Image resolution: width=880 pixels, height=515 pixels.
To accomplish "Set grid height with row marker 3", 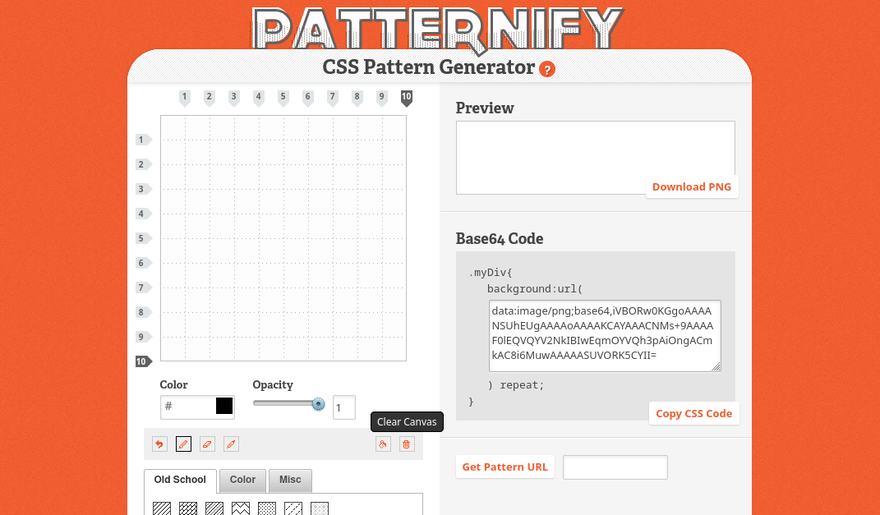I will tap(144, 189).
